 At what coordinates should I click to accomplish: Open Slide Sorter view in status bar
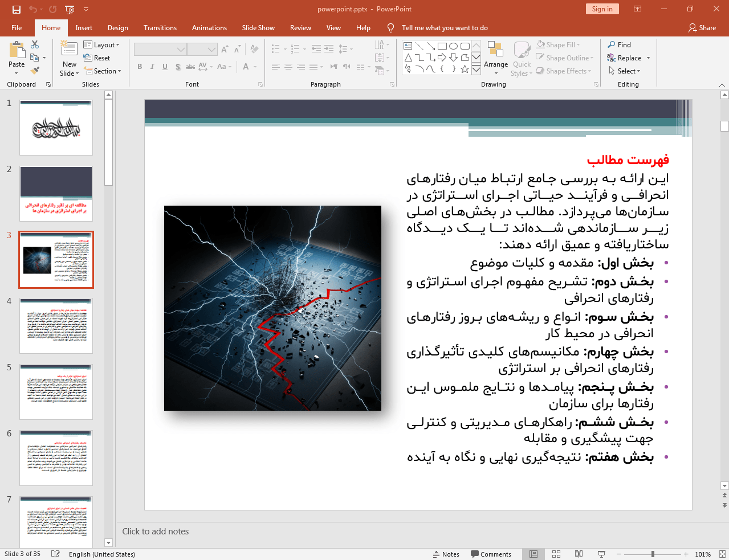tap(556, 554)
